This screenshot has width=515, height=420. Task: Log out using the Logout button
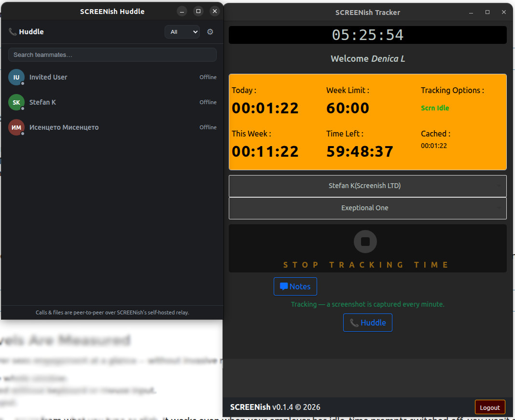coord(490,407)
